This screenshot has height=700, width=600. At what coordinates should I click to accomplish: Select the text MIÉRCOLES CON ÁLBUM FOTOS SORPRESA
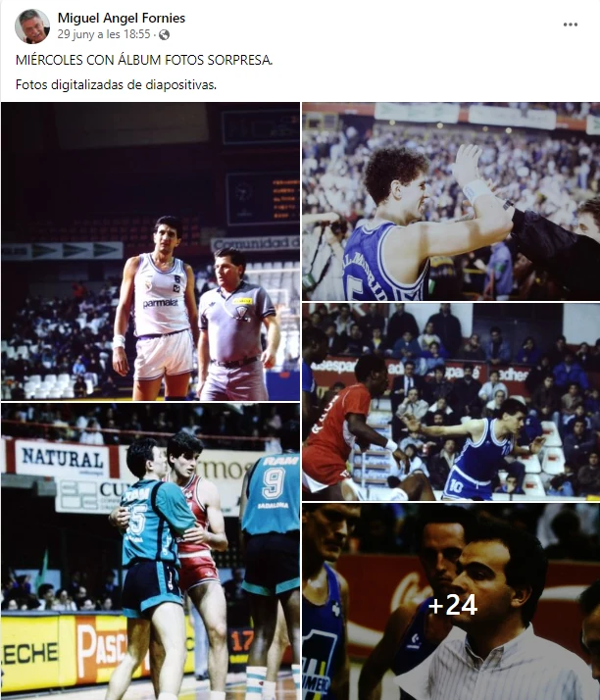click(144, 60)
